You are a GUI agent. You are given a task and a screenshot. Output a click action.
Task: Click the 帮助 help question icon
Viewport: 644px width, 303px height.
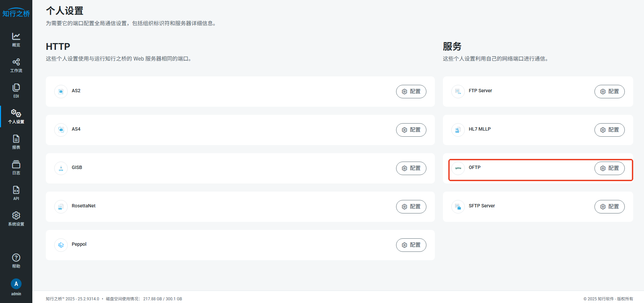click(16, 261)
